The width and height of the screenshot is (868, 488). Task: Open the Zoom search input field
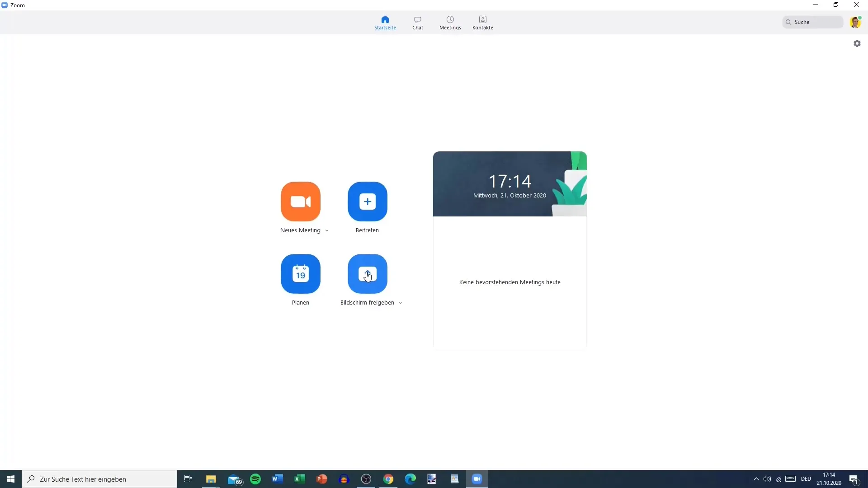pos(814,22)
